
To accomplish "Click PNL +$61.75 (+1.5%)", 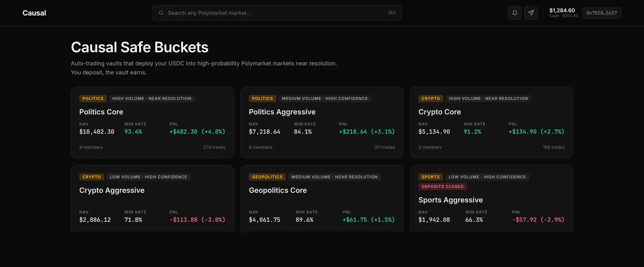I will point(368,220).
